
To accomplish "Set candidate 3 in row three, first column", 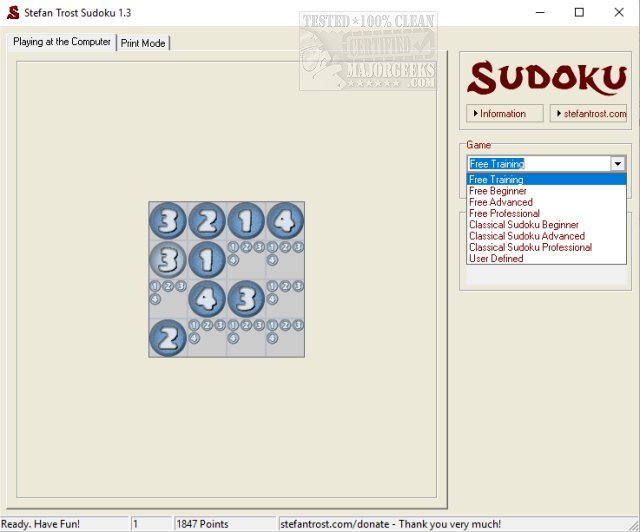I will tap(181, 286).
